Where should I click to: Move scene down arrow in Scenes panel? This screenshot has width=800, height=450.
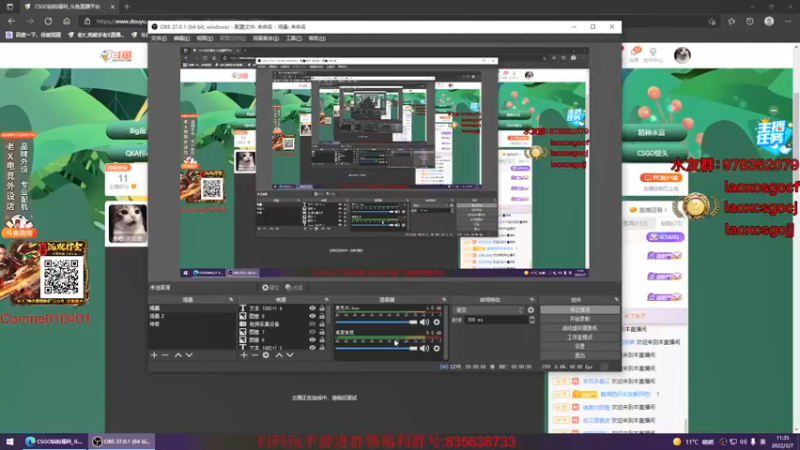[x=189, y=355]
